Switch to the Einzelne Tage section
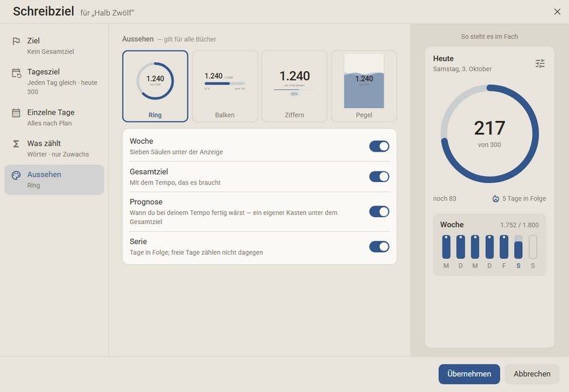 [54, 117]
